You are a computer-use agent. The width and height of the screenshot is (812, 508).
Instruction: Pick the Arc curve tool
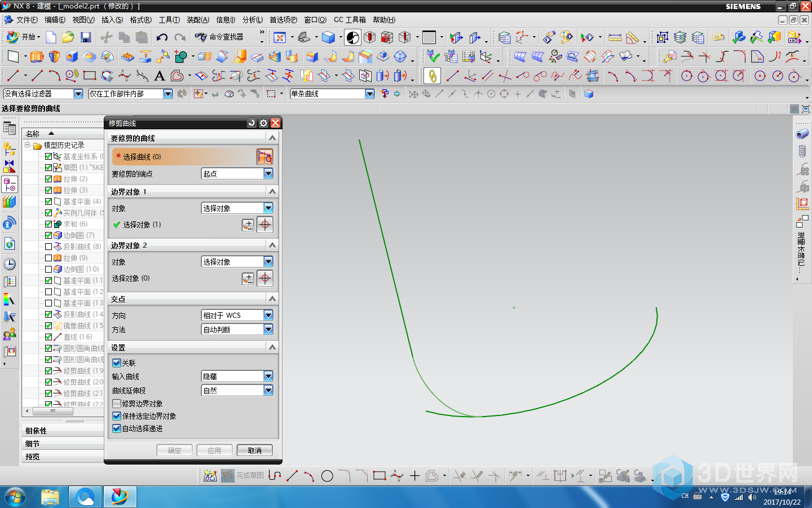[x=54, y=75]
